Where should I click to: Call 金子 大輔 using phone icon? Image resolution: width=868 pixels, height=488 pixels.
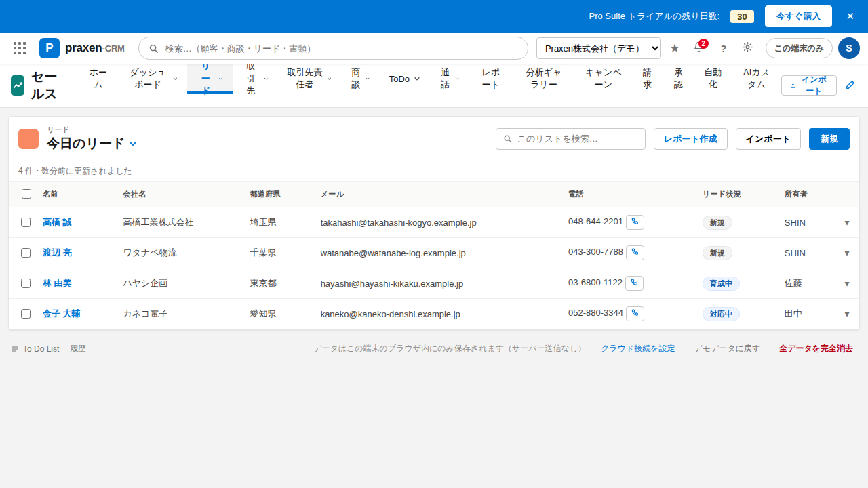coord(635,314)
